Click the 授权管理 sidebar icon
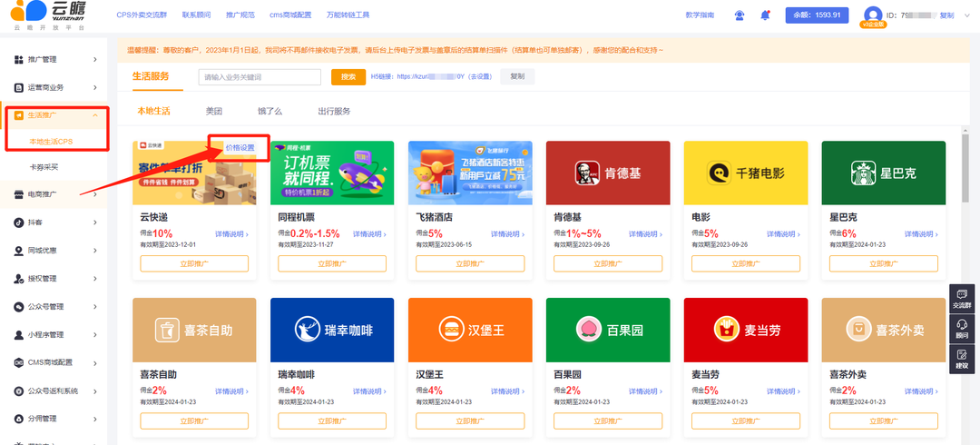The width and height of the screenshot is (980, 445). pyautogui.click(x=18, y=279)
